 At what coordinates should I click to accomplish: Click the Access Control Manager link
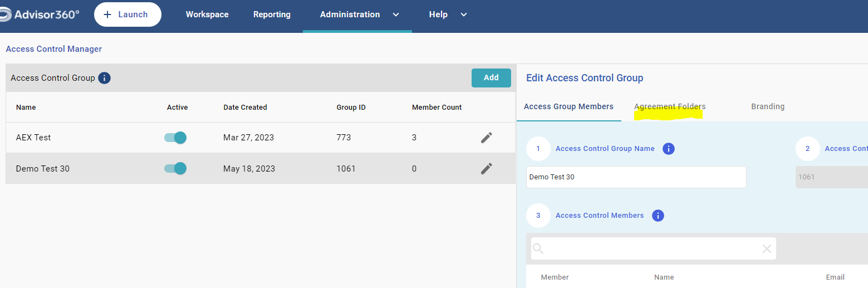tap(54, 49)
